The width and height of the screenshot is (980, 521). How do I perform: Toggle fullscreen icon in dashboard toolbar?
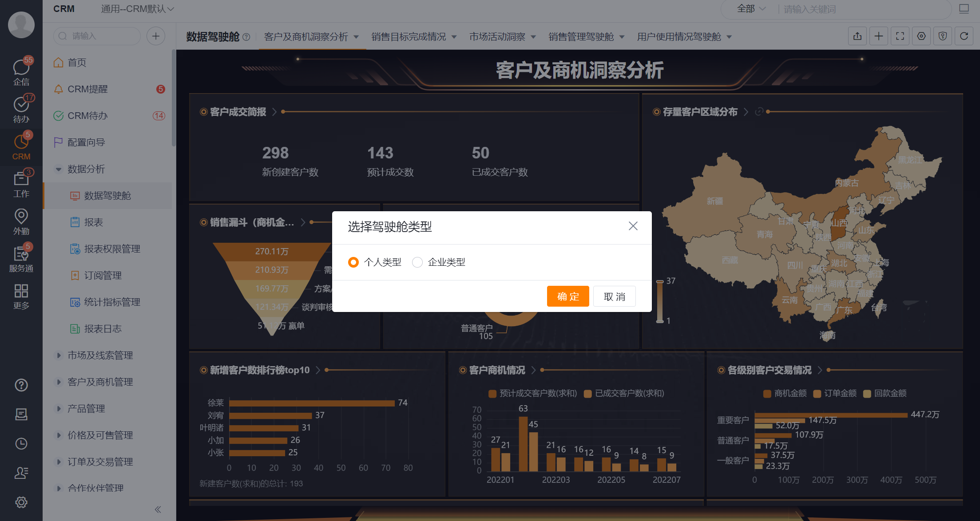tap(900, 36)
